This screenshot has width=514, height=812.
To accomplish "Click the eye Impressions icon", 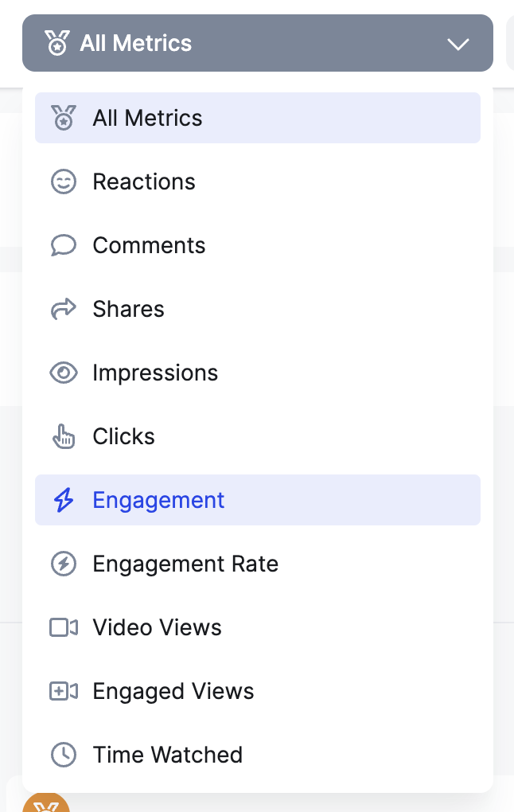I will 63,373.
